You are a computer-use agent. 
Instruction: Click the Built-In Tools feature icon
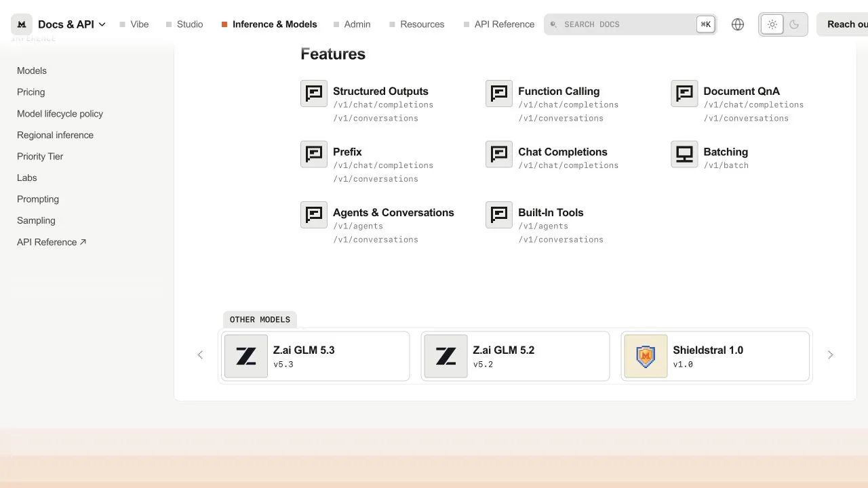499,215
